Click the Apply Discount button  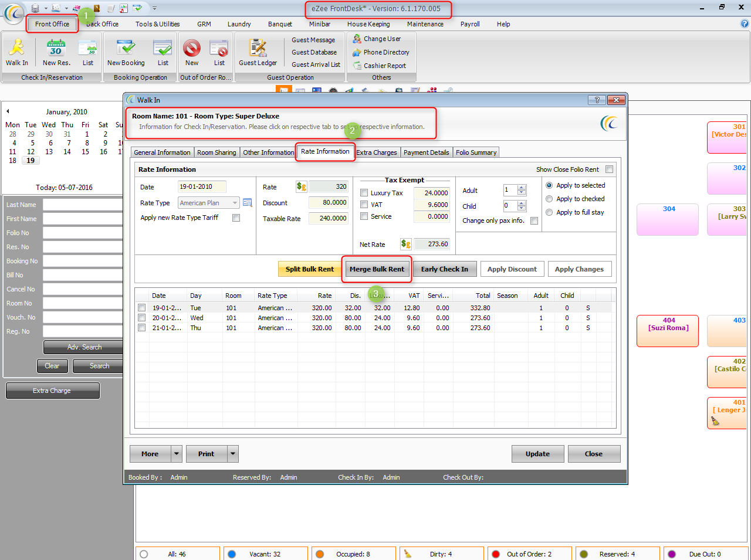512,269
